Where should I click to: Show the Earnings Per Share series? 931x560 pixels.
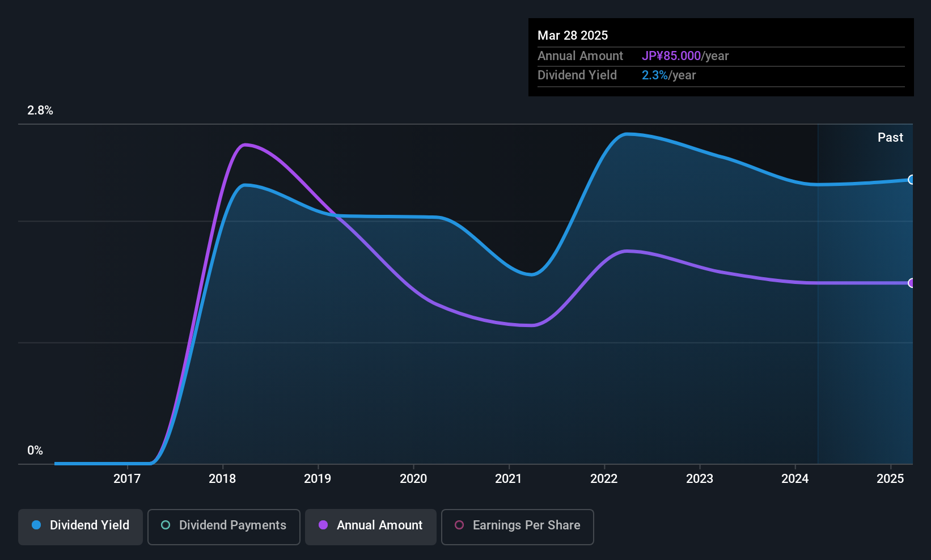pos(517,525)
